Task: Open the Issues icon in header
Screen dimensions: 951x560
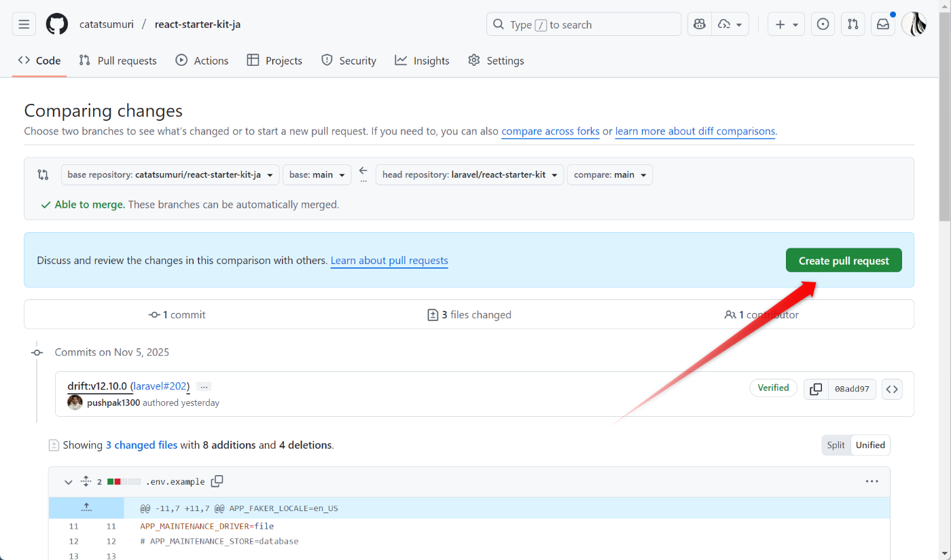Action: click(x=823, y=24)
